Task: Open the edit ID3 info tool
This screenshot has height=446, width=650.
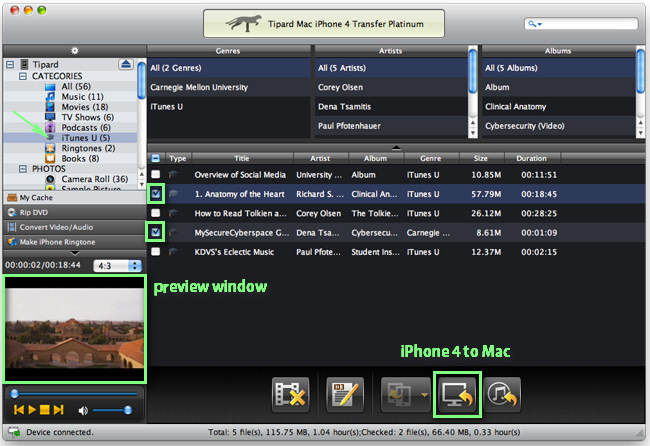Action: click(x=345, y=395)
